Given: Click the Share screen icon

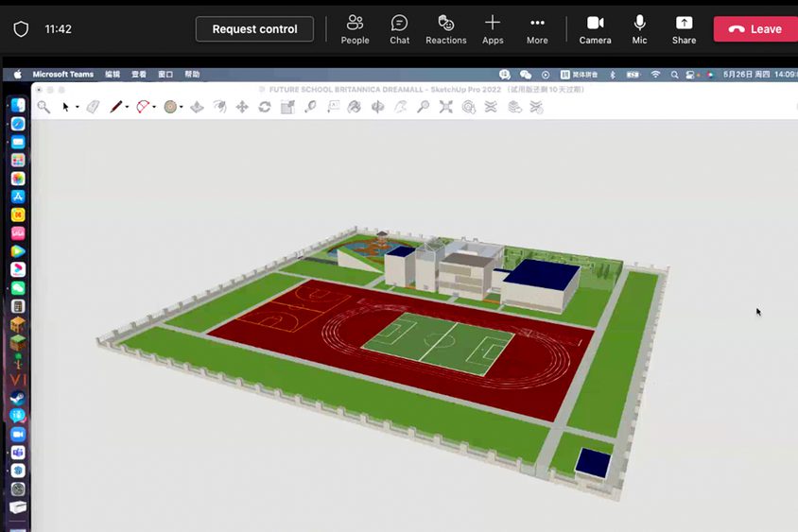Looking at the screenshot, I should [x=684, y=29].
